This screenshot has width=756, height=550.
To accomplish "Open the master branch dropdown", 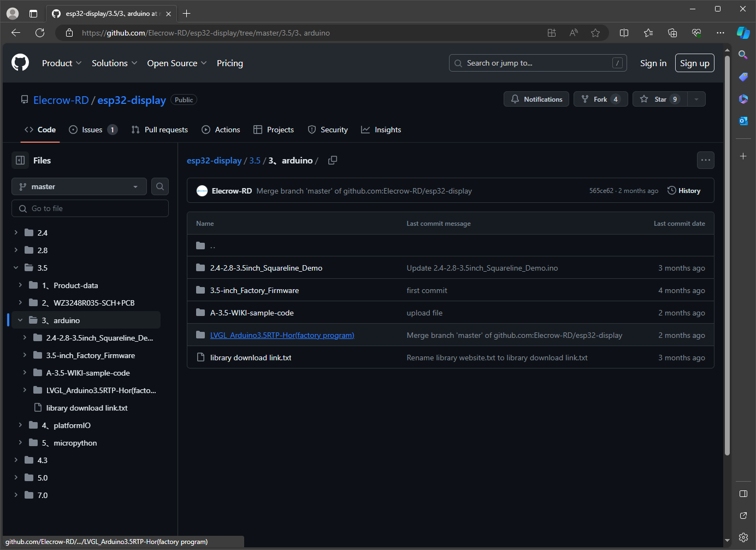I will click(79, 186).
